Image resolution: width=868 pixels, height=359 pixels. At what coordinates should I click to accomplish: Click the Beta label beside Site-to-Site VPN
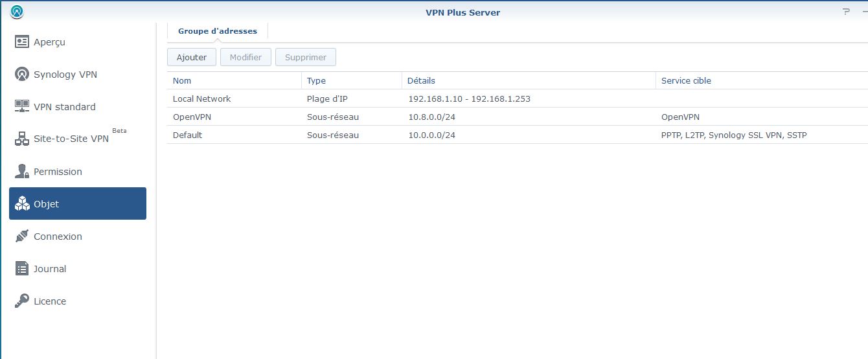[119, 130]
